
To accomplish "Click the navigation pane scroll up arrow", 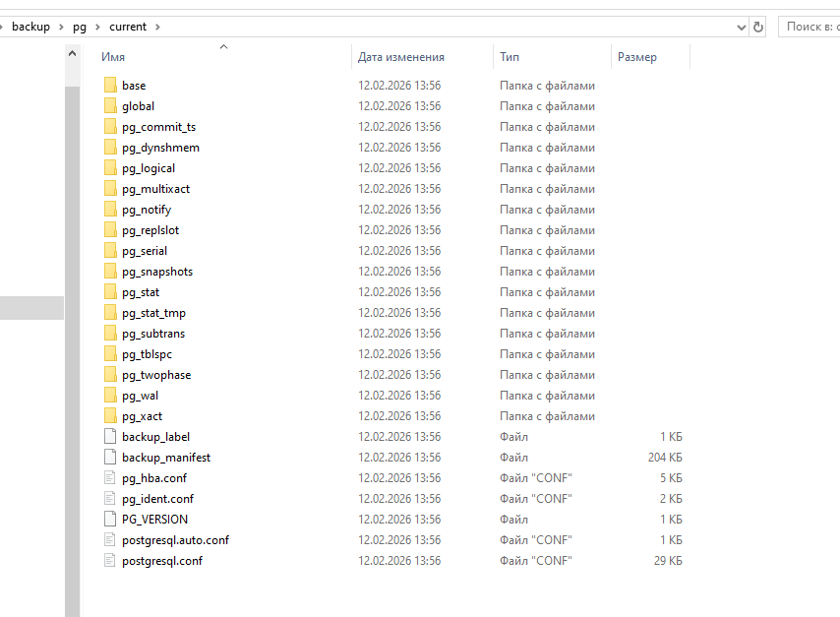I will click(x=72, y=54).
